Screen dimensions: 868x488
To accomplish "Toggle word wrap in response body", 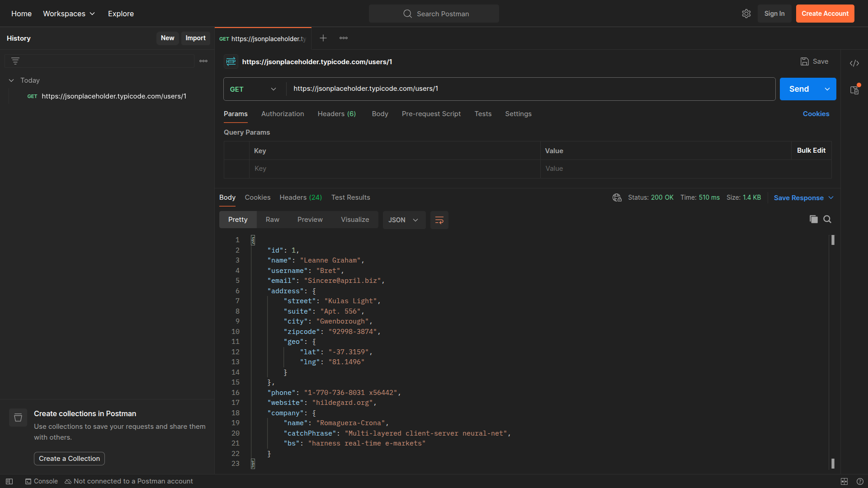I will point(439,220).
